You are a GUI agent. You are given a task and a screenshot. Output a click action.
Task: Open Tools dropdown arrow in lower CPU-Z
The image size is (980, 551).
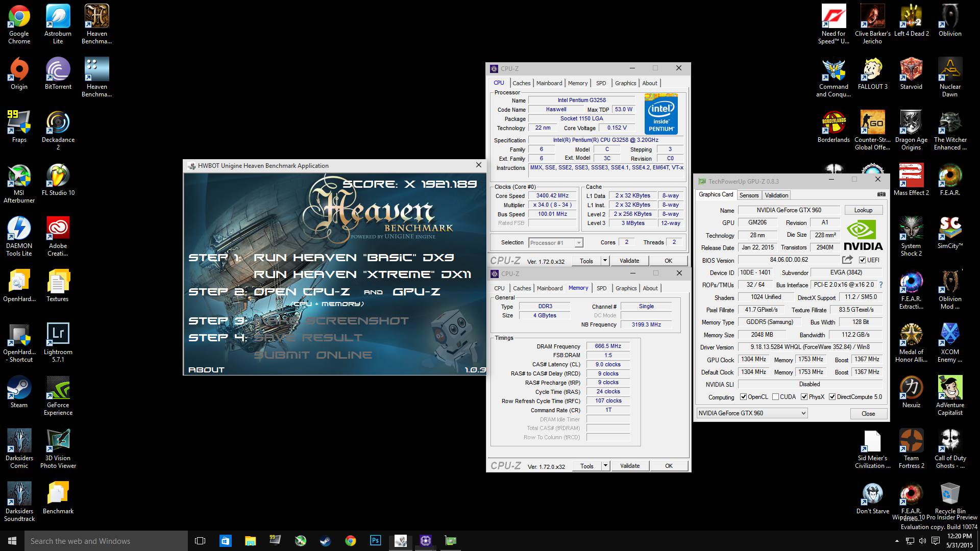click(x=605, y=466)
